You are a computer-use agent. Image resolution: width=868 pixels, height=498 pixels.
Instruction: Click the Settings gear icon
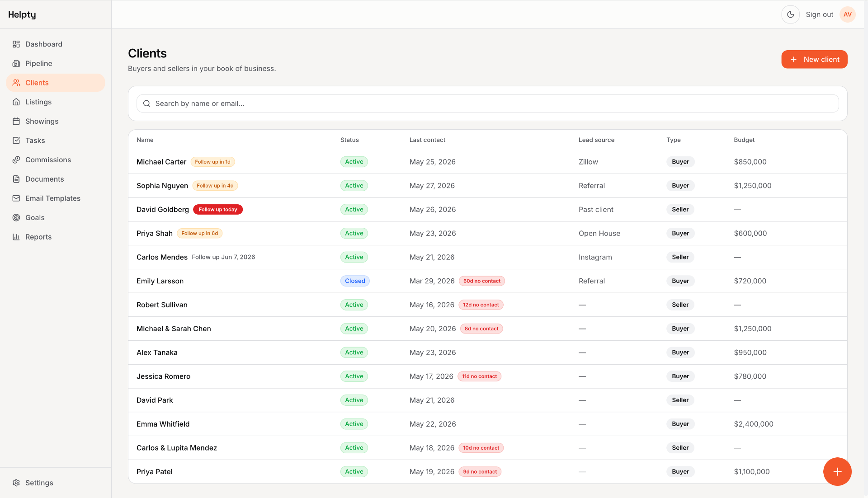[16, 483]
